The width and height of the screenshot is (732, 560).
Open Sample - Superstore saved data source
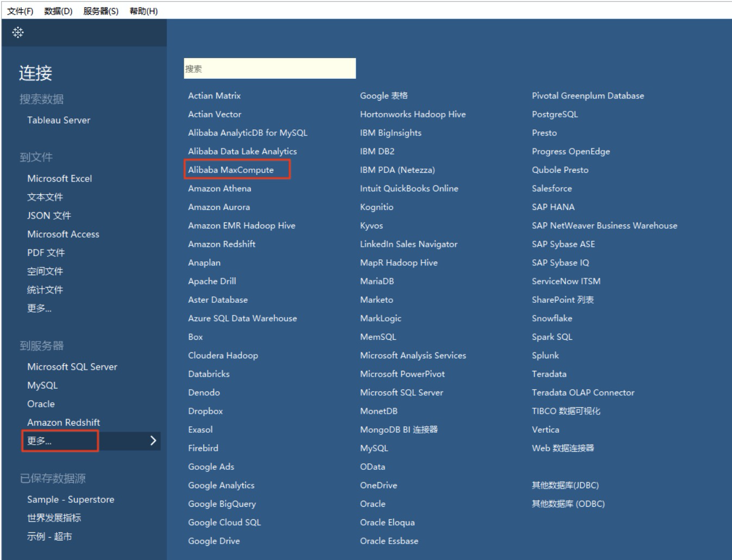point(71,499)
